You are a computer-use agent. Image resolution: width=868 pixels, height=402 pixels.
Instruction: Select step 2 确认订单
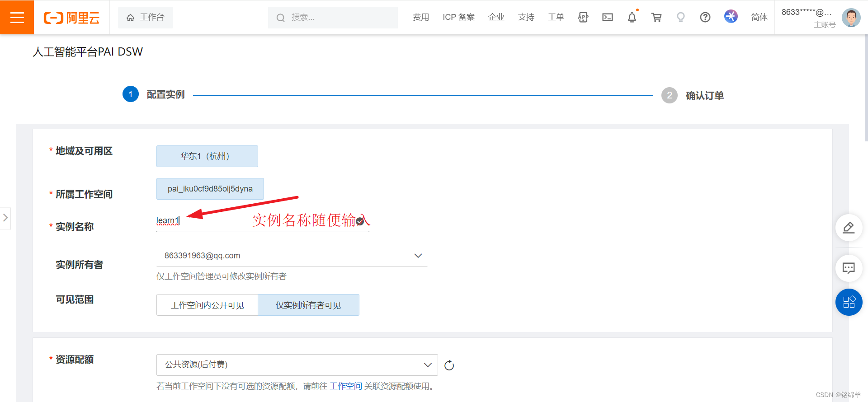(693, 95)
